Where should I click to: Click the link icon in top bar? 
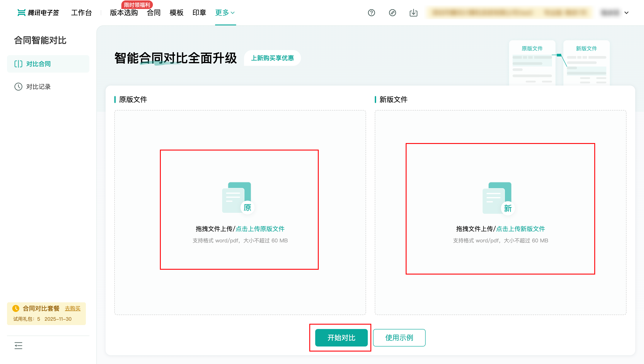393,13
